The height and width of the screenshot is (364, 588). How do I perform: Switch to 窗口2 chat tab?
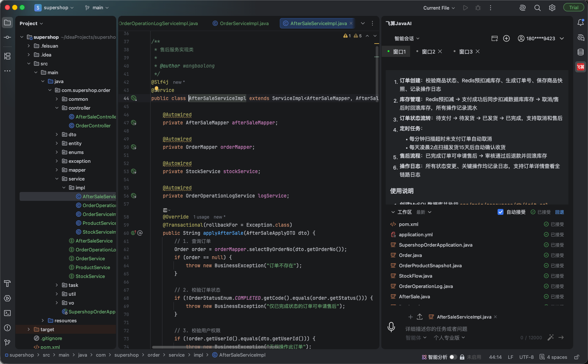point(429,52)
